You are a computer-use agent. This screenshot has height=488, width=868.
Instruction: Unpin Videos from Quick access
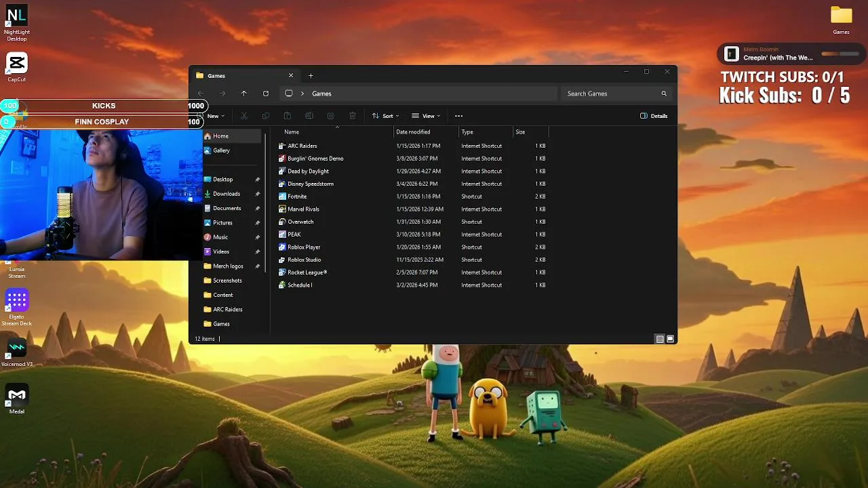pyautogui.click(x=258, y=251)
